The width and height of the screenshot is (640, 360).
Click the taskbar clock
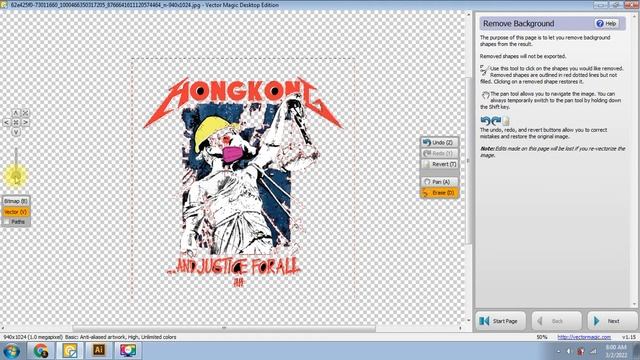(616, 351)
